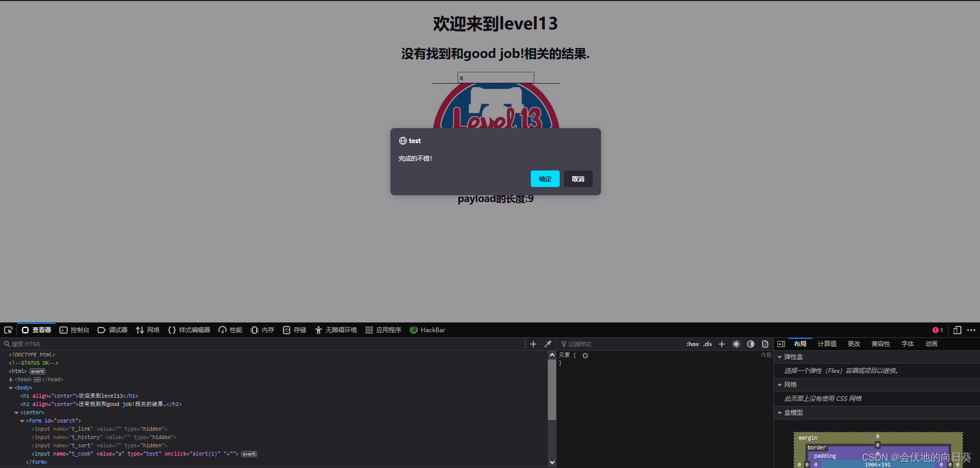
Task: Expand the head element in HTML tree
Action: pos(11,379)
